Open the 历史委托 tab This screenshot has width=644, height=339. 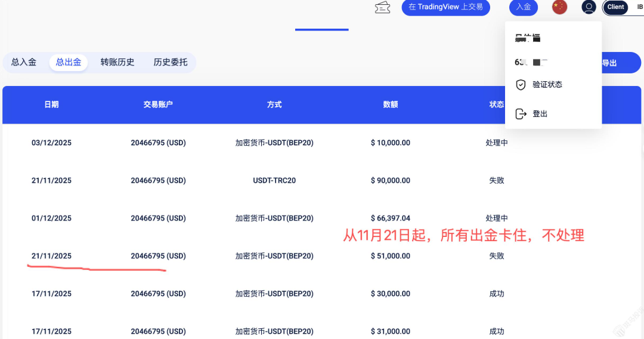tap(171, 62)
